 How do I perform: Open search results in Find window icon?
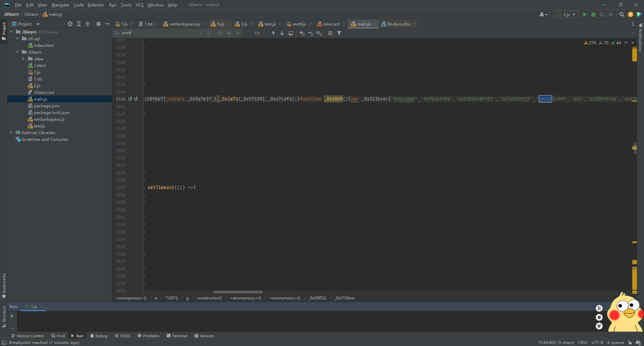coord(291,33)
